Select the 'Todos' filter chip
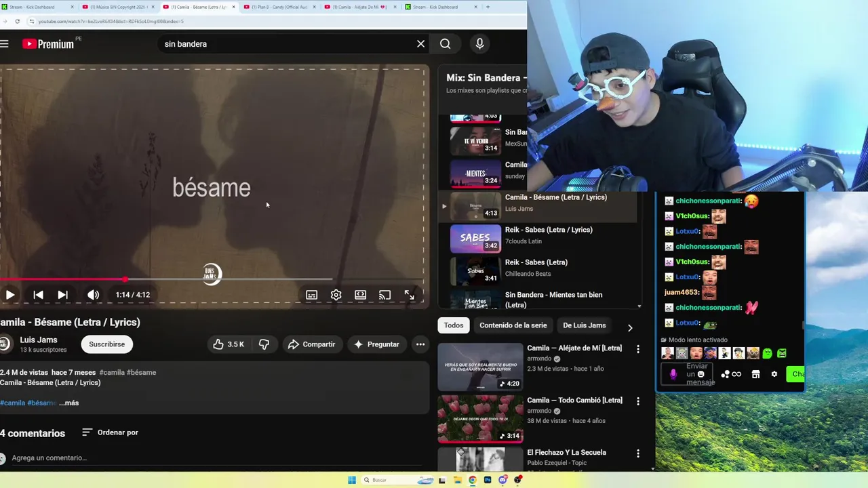The width and height of the screenshot is (868, 488). pos(454,325)
